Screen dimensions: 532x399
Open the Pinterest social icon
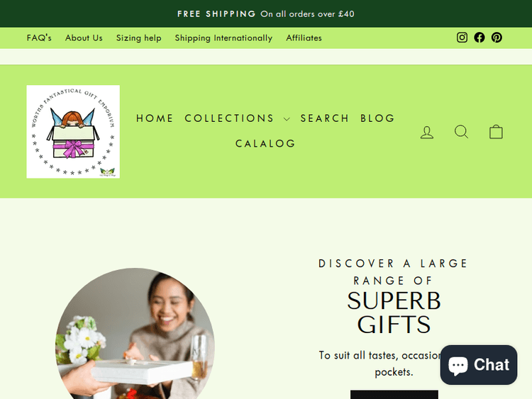497,38
